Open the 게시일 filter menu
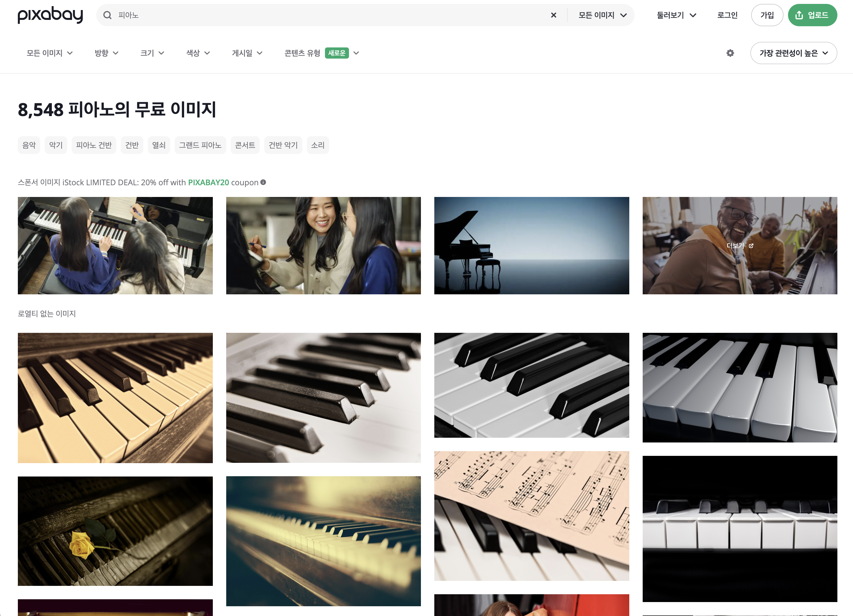Screen dimensions: 853x616 247,53
